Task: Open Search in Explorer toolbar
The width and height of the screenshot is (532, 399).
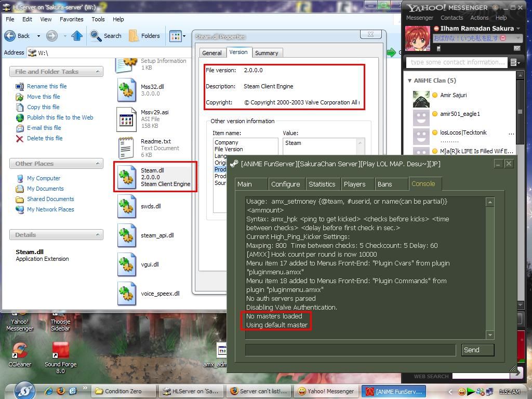Action: point(106,36)
